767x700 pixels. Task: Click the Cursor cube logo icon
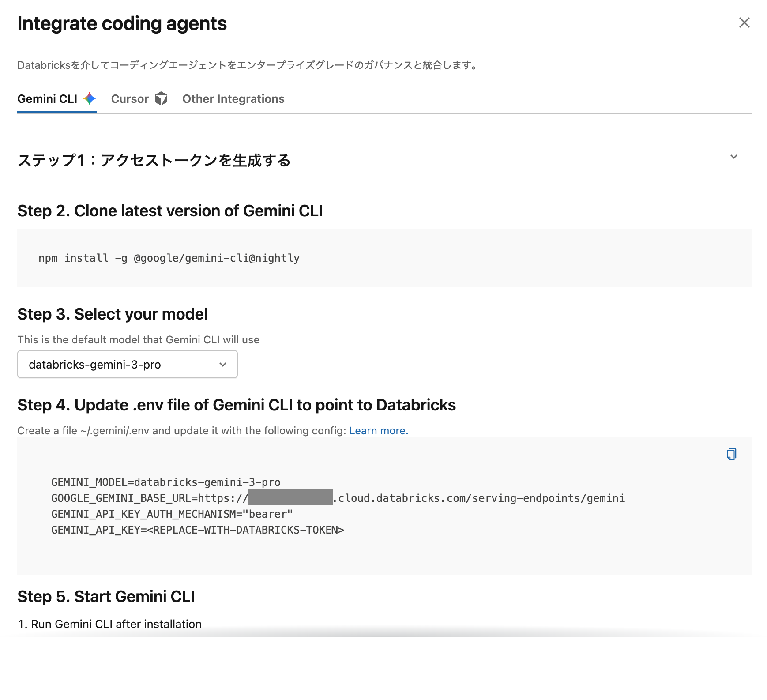click(x=162, y=99)
